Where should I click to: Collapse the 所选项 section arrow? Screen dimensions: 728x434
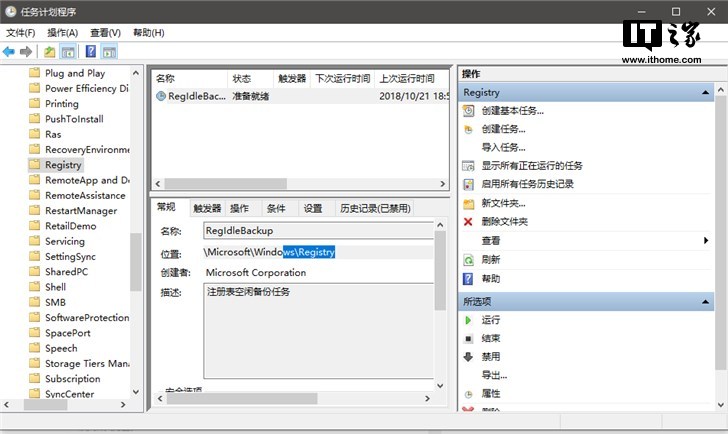click(x=705, y=302)
